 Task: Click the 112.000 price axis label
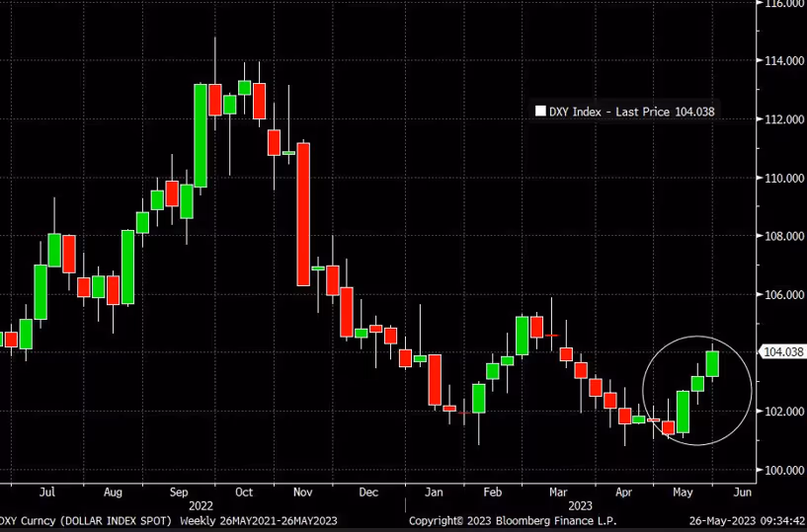pyautogui.click(x=784, y=119)
